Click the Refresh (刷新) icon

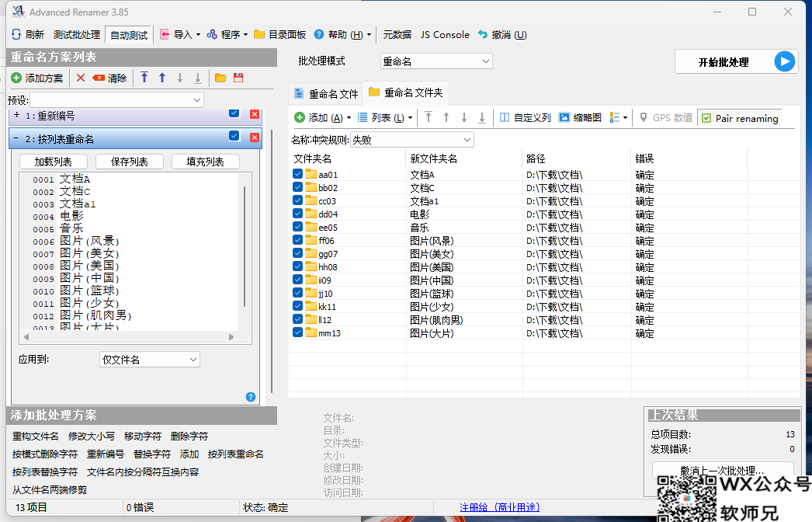point(16,34)
